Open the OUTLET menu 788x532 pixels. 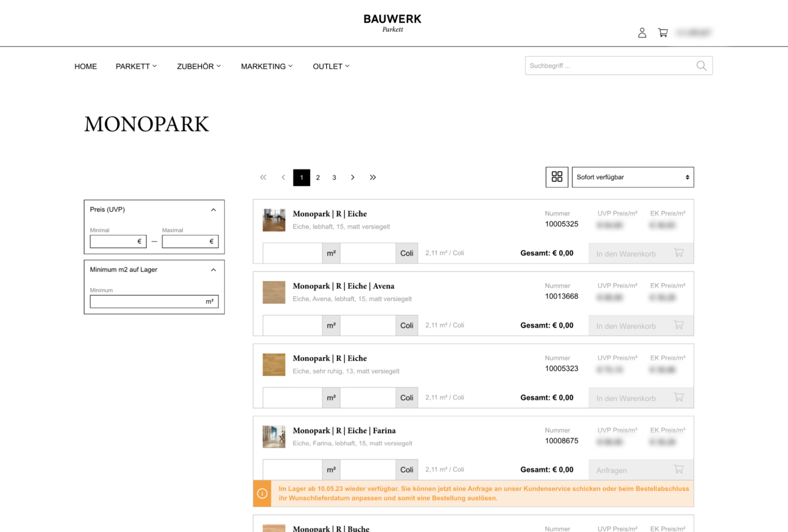pyautogui.click(x=331, y=66)
